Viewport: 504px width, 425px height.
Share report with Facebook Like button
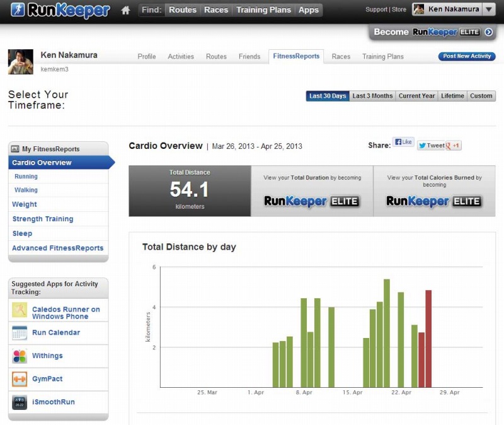[403, 143]
